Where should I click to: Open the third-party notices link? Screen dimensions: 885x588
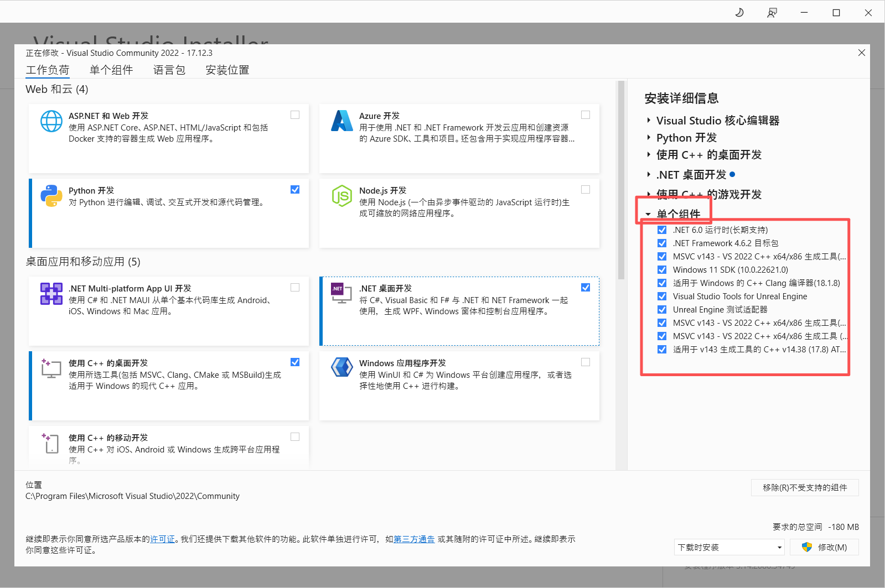(x=414, y=539)
